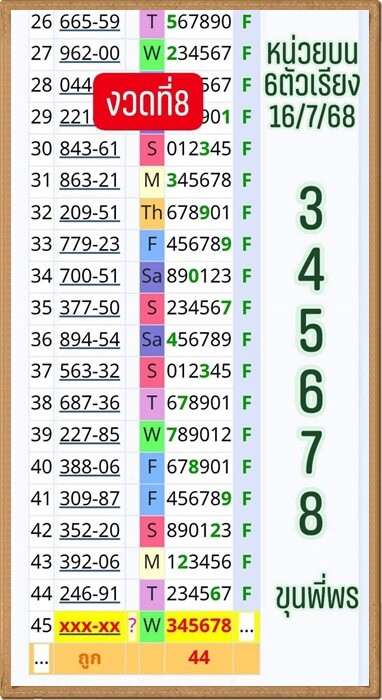Click the large green number 3
This screenshot has height=700, width=382.
tap(311, 209)
